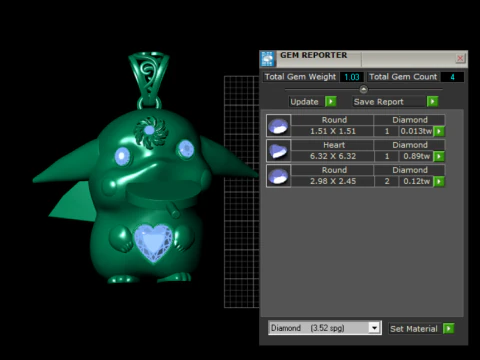Click the Heart shape label

pyautogui.click(x=334, y=145)
